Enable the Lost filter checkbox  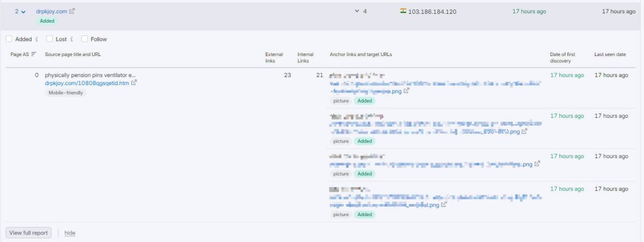click(x=49, y=38)
